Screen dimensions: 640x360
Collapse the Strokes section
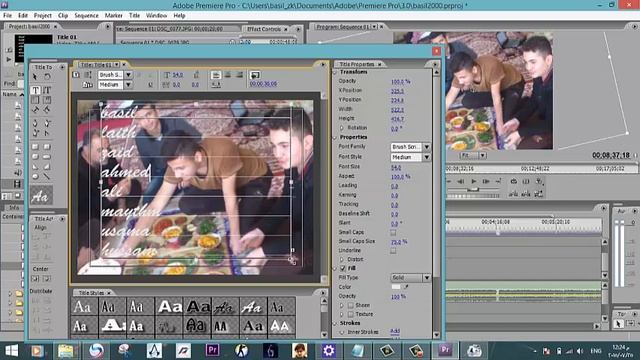click(x=336, y=323)
